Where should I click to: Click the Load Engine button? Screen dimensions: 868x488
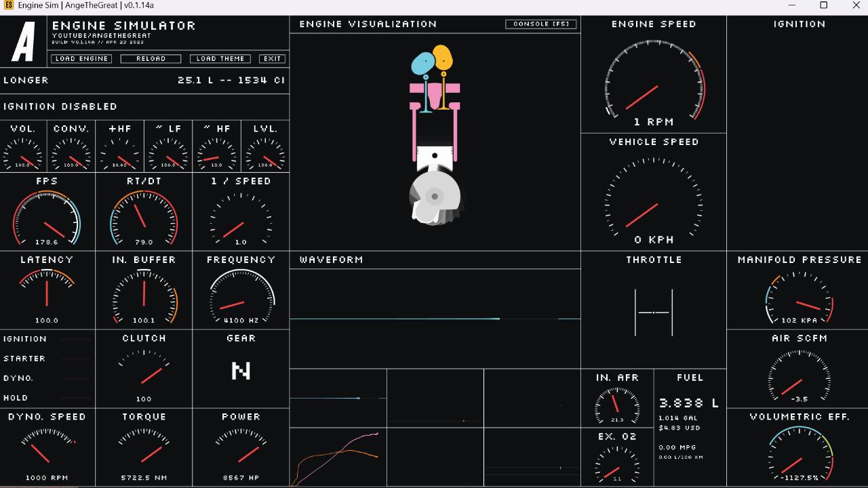tap(81, 59)
